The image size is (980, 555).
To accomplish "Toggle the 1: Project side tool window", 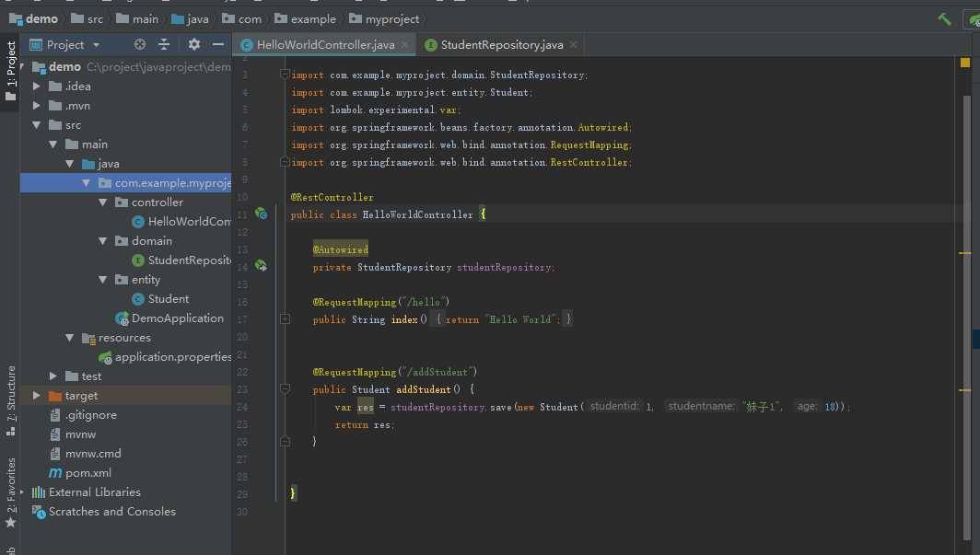I will 11,70.
